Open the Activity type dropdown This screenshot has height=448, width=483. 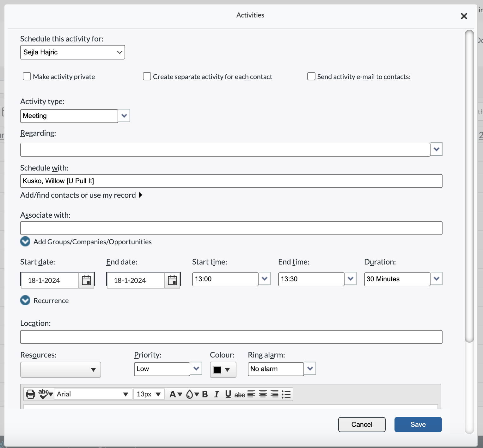[x=124, y=116]
